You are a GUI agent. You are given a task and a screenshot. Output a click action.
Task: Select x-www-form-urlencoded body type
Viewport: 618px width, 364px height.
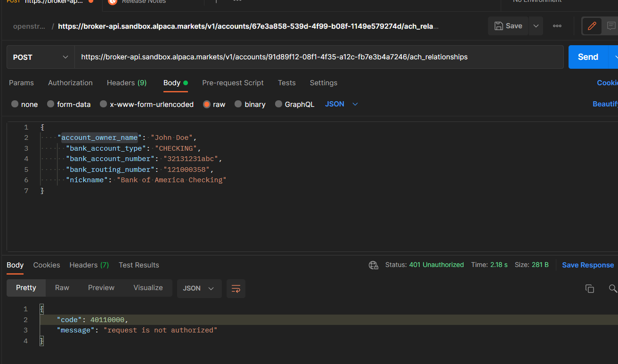[x=146, y=105]
